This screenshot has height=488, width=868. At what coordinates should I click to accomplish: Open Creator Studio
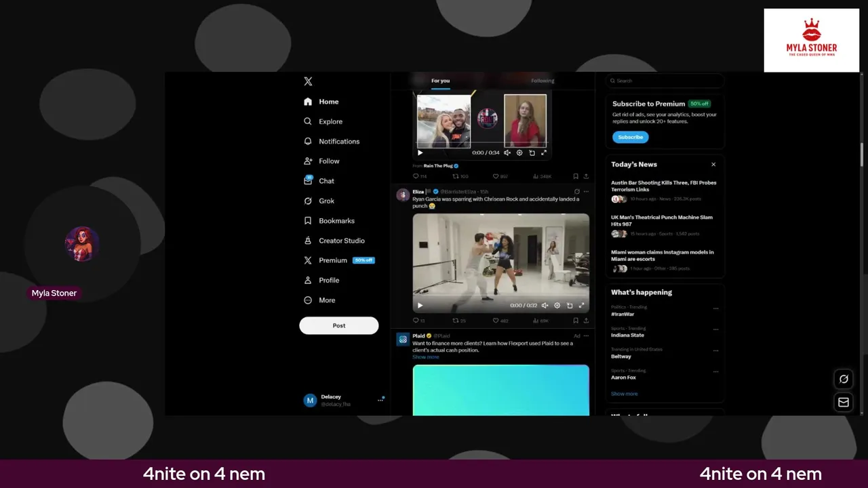coord(334,241)
